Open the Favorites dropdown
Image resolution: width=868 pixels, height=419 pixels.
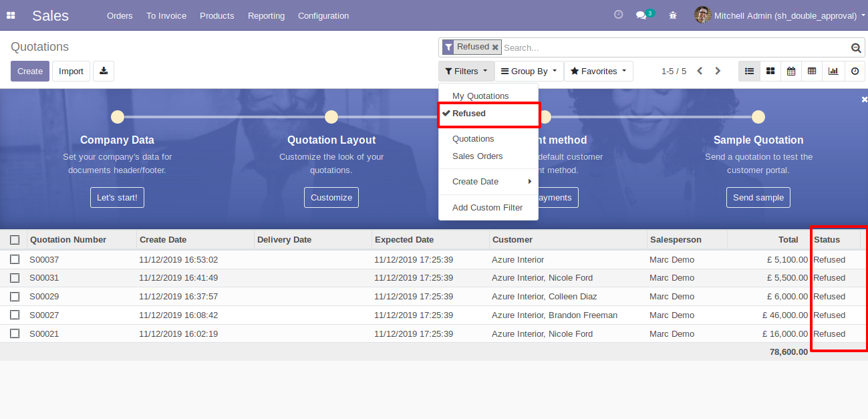click(598, 71)
